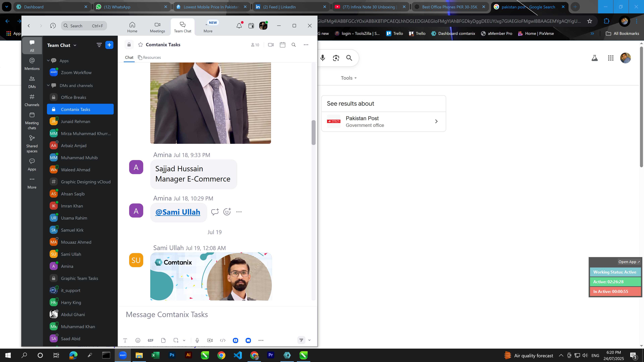Open DMs section in Zoom sidebar

tap(32, 82)
